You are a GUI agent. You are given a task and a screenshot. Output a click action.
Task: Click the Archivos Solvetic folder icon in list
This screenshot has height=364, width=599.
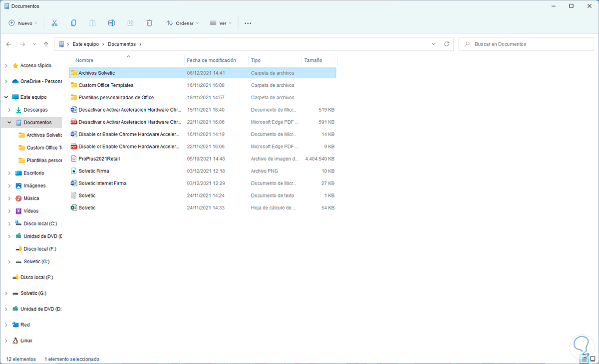[x=74, y=73]
